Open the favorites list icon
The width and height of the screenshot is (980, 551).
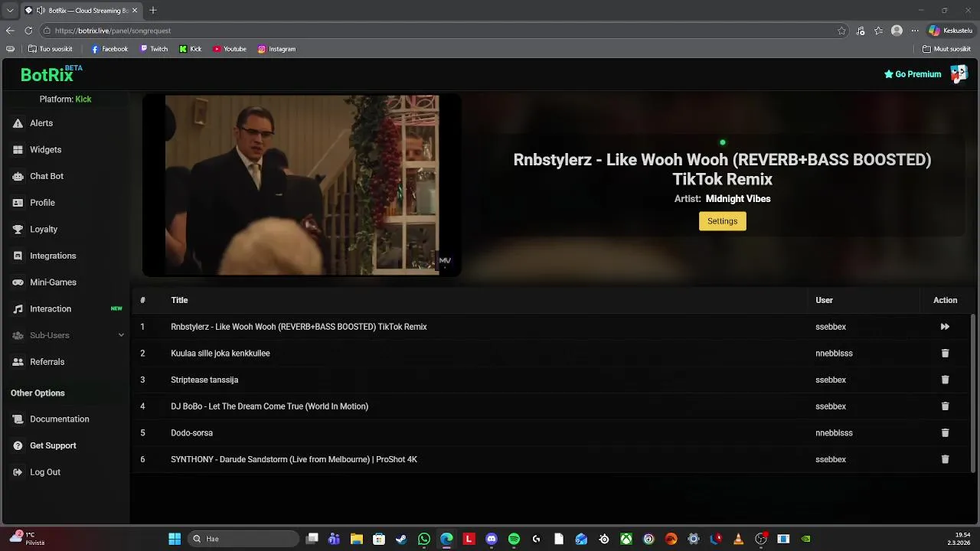pos(879,31)
